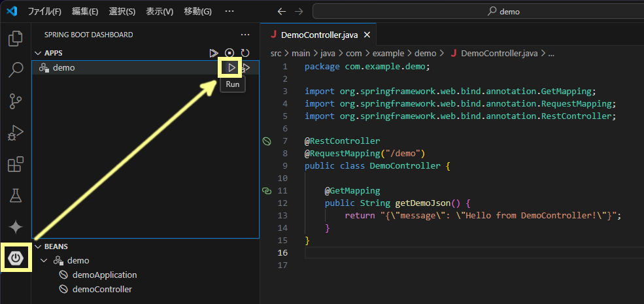Run all apps in APPS header
This screenshot has width=644, height=304.
[214, 53]
